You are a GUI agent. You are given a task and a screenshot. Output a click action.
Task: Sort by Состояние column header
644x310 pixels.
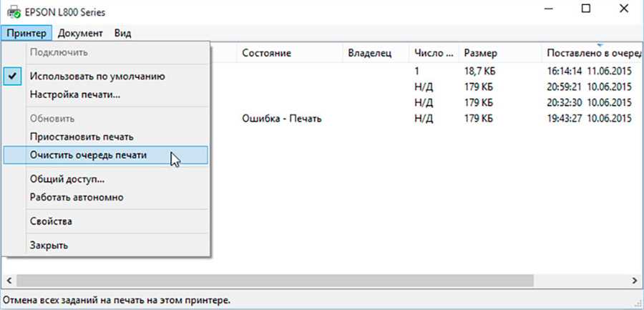click(x=266, y=53)
